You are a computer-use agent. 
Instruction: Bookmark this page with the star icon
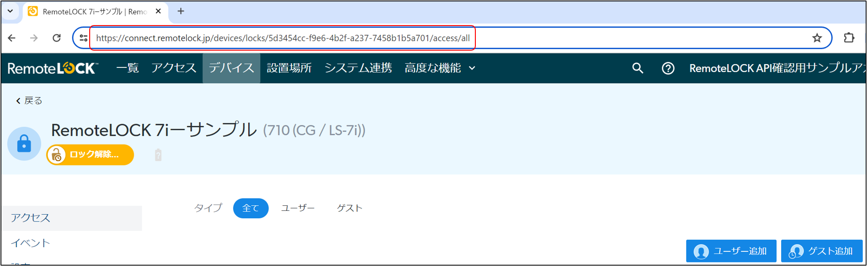(817, 38)
